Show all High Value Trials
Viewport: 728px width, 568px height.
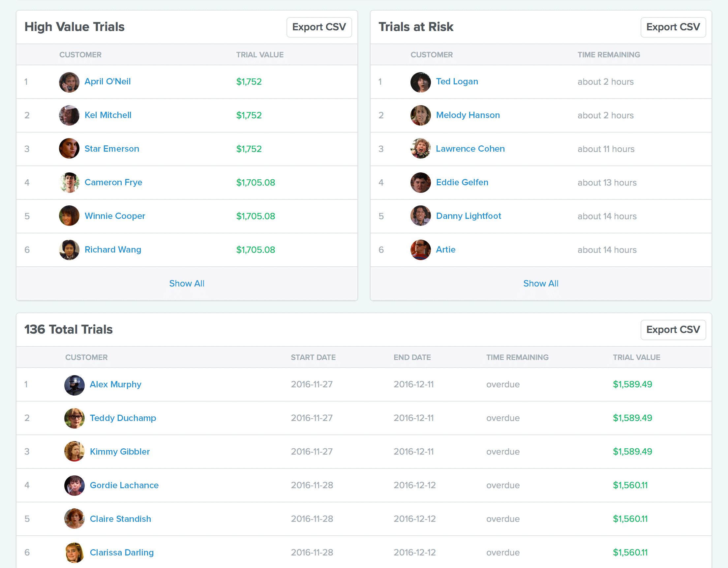(187, 283)
